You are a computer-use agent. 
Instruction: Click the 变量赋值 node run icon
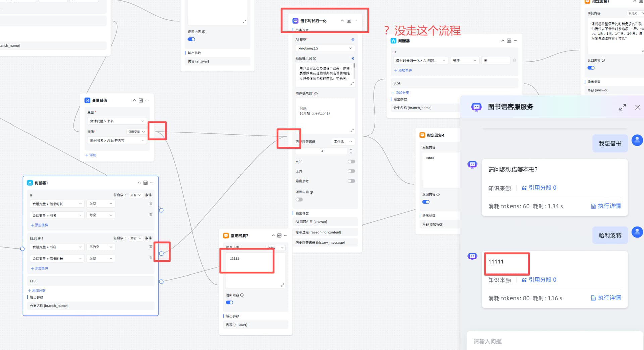(x=141, y=100)
